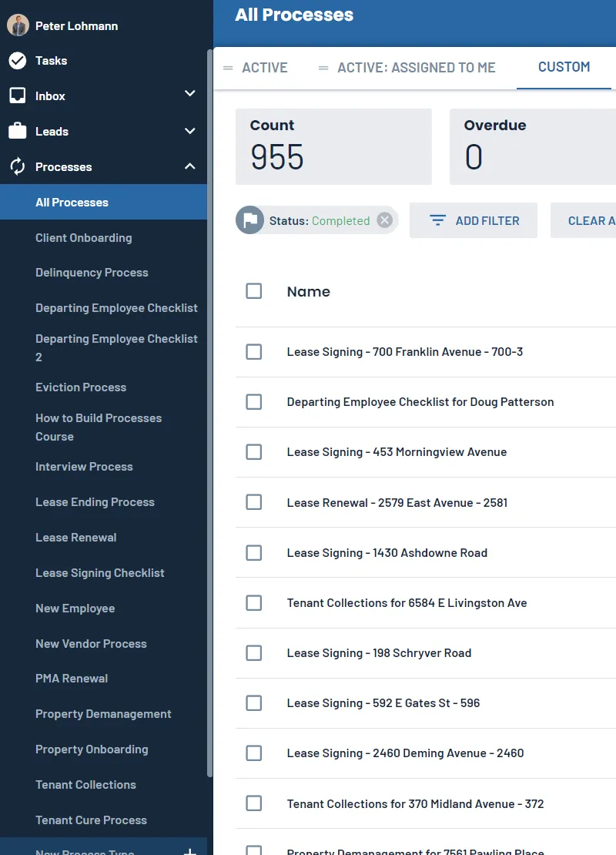616x855 pixels.
Task: Expand the Leads menu chevron
Action: [x=189, y=131]
